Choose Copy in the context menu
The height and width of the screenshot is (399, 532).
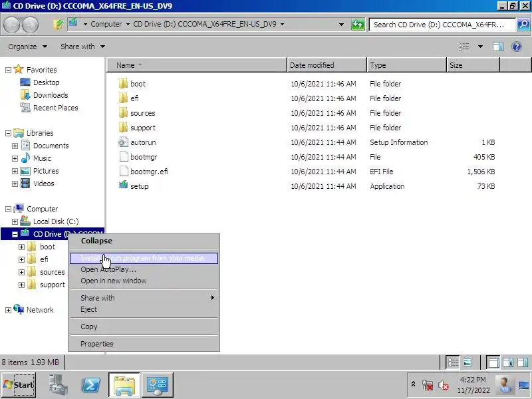pos(144,327)
